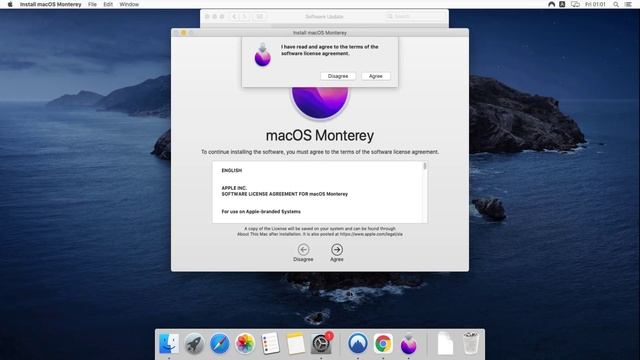Minimize the Install macOS Monterey window

tap(184, 33)
